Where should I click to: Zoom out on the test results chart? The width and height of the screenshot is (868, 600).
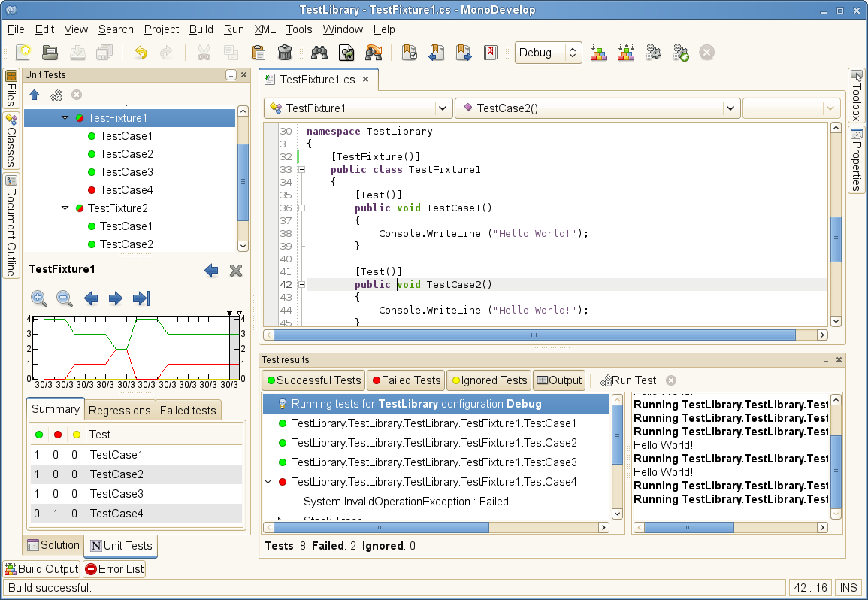pos(65,298)
